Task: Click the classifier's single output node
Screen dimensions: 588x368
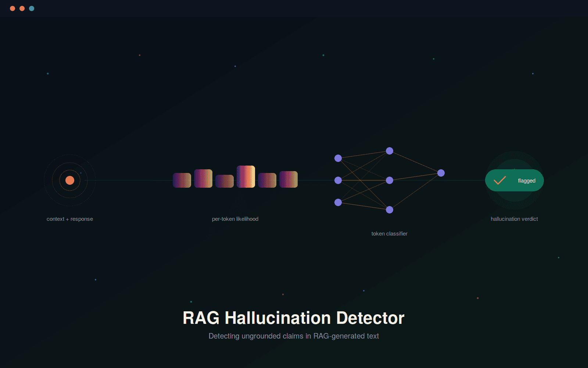Action: (x=441, y=173)
